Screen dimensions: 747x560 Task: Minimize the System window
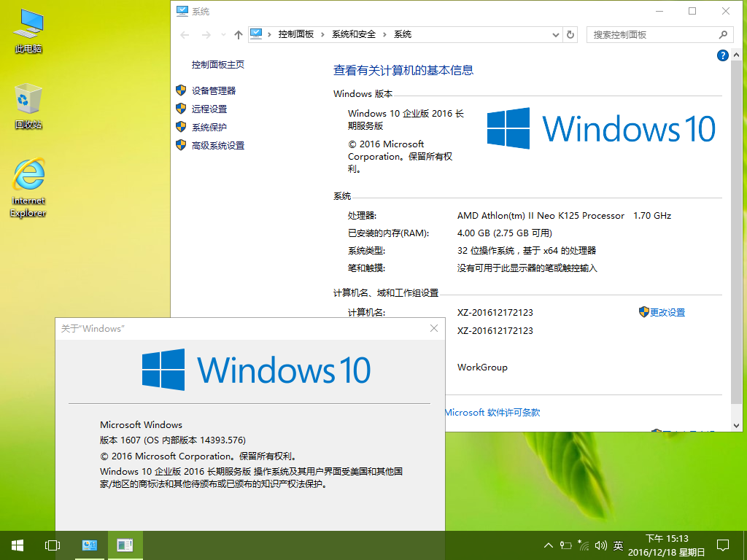pos(659,11)
